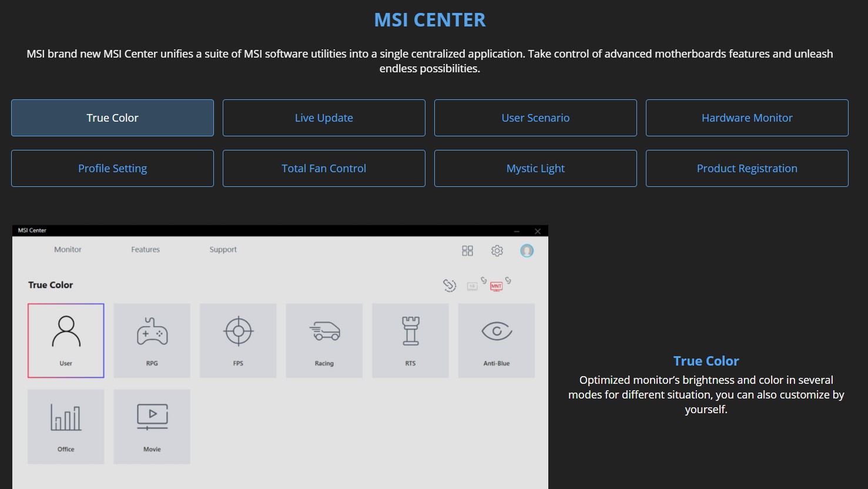Click the apps grid icon
This screenshot has width=868, height=489.
(467, 250)
